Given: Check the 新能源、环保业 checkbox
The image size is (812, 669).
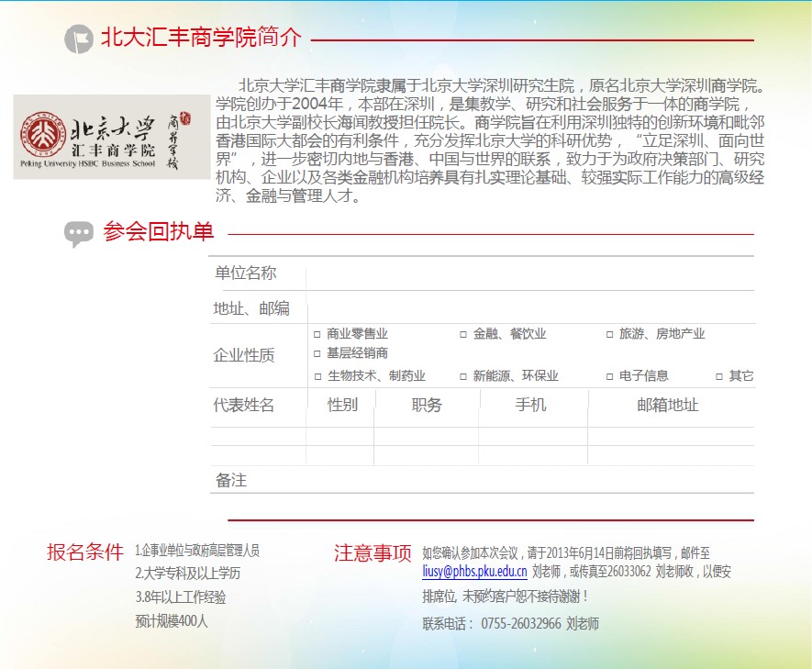Looking at the screenshot, I should tap(463, 376).
